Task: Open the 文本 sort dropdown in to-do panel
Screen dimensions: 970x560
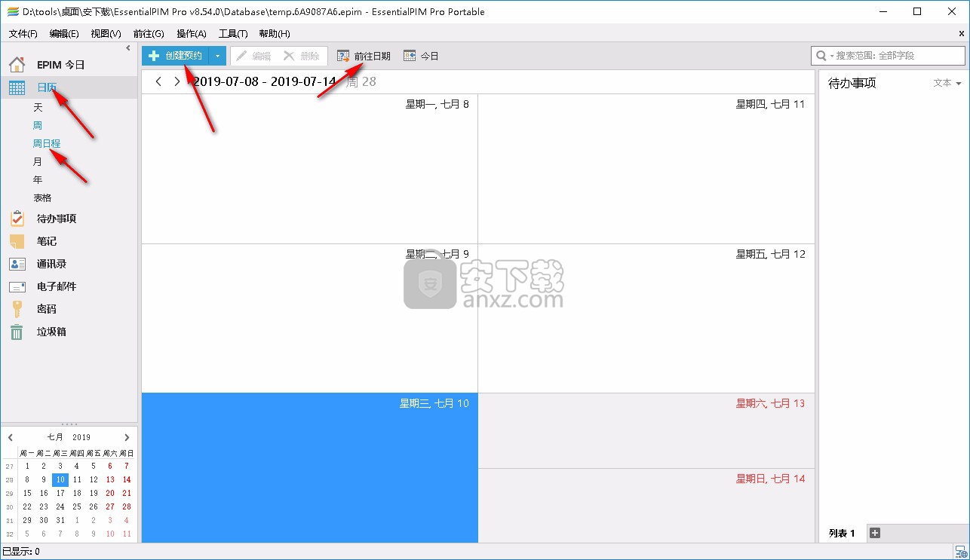Action: point(947,83)
